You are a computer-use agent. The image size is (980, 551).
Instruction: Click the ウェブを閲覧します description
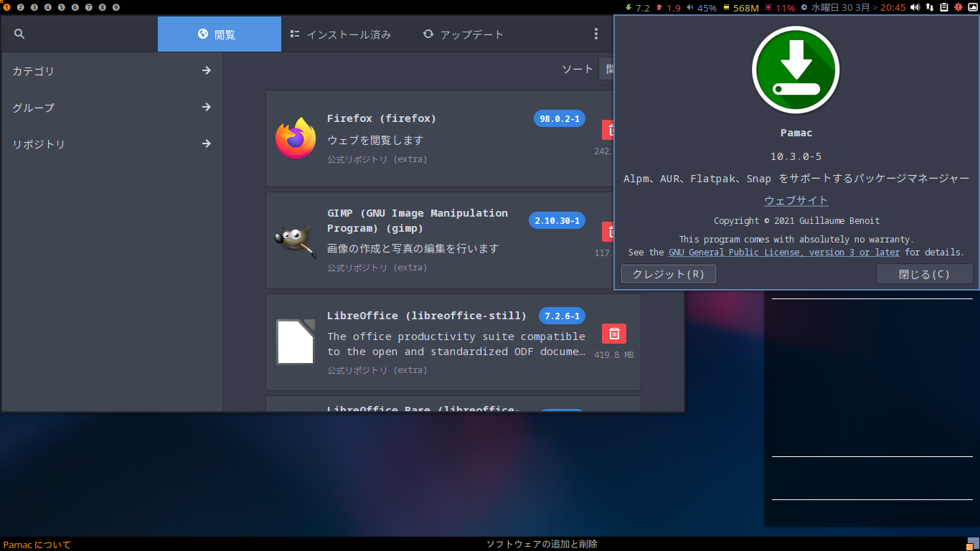coord(375,140)
